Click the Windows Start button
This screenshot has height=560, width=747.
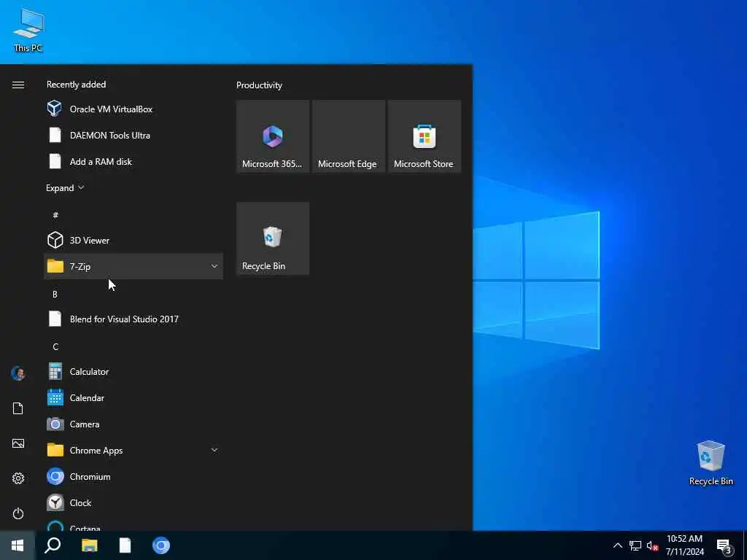[x=18, y=545]
